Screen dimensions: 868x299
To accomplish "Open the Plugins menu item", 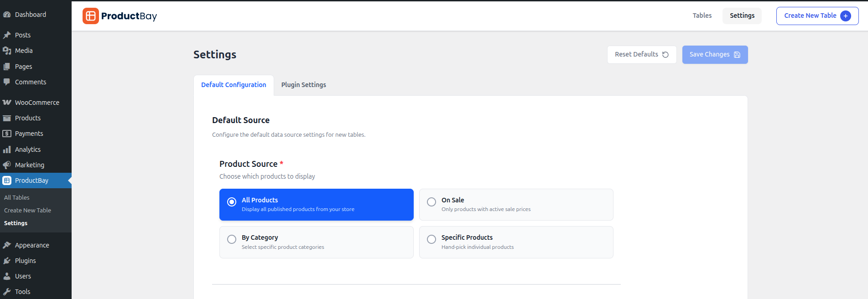I will click(x=36, y=261).
